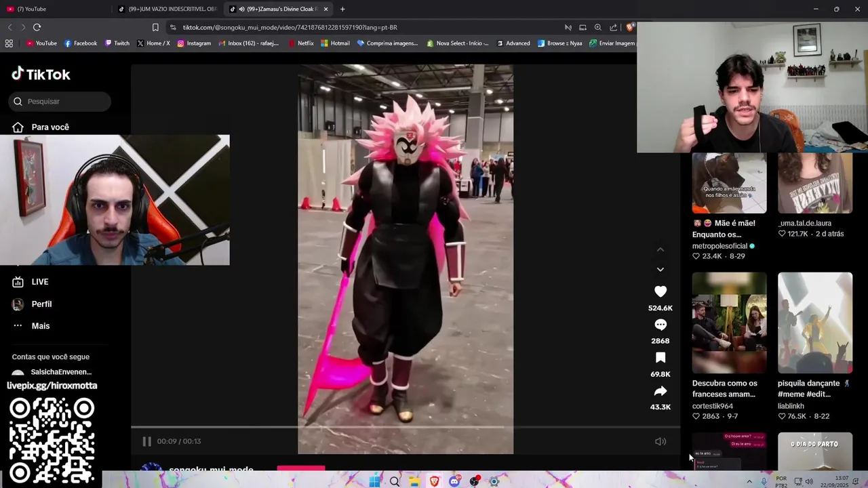Click the TikTok logo
The image size is (868, 488).
click(x=41, y=74)
